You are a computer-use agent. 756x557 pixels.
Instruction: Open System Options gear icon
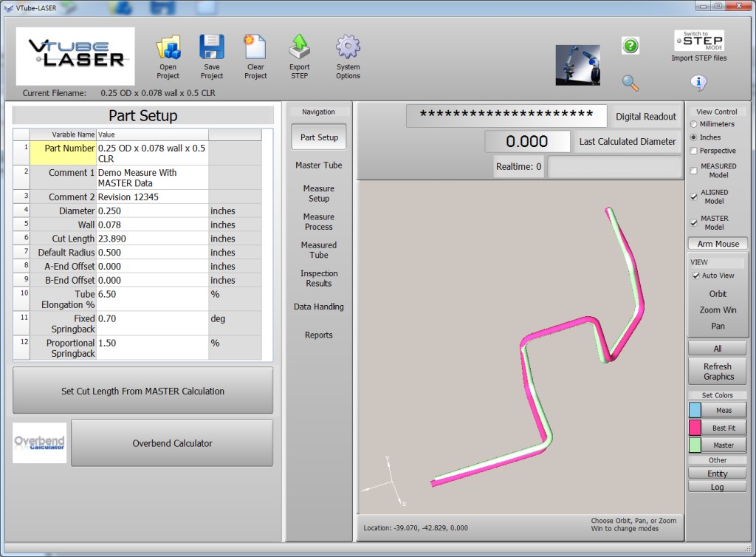coord(348,49)
